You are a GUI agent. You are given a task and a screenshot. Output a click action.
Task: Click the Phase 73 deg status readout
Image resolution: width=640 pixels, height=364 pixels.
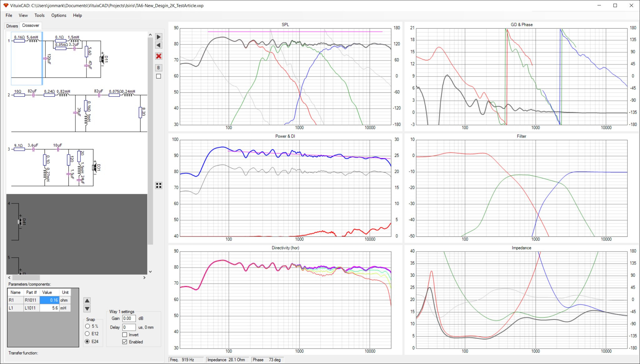268,360
